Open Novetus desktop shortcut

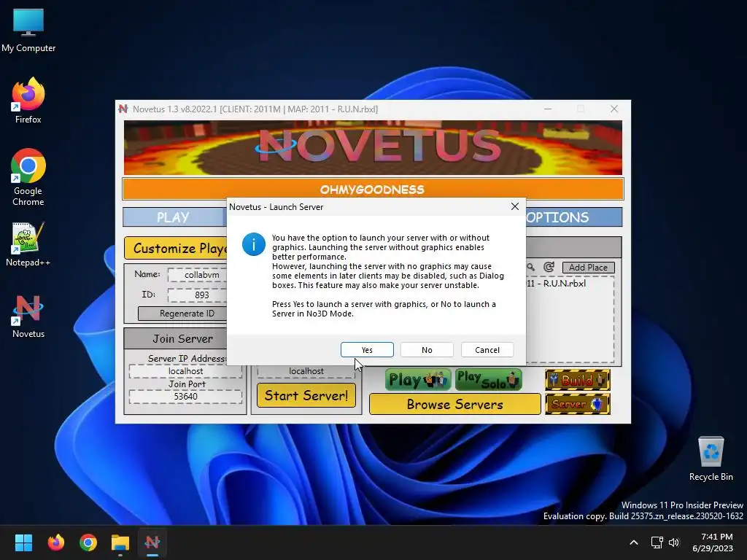point(28,316)
